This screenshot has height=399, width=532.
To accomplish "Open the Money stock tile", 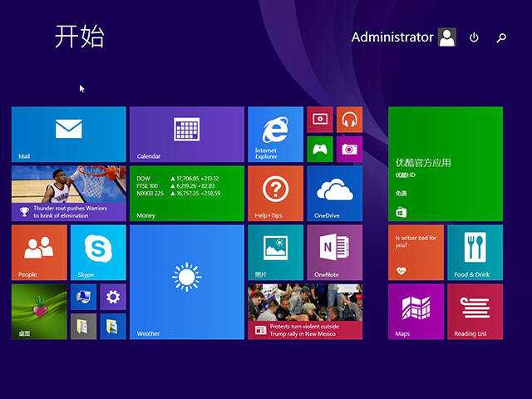I will [x=187, y=194].
